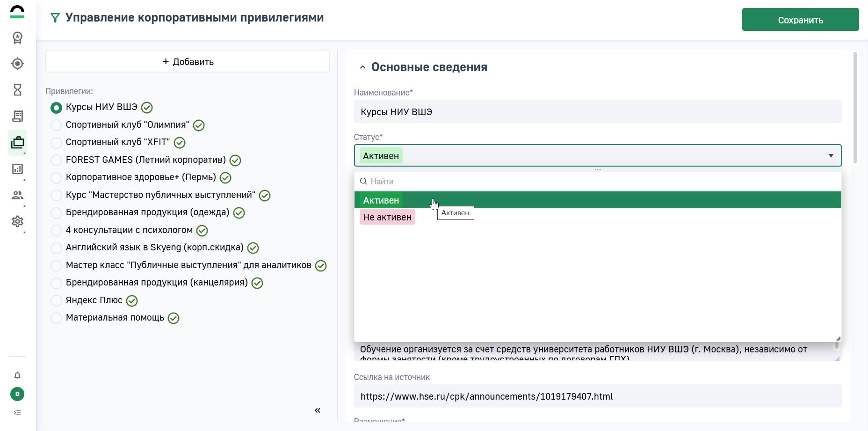Close the Статус dropdown via arrow

coord(831,156)
